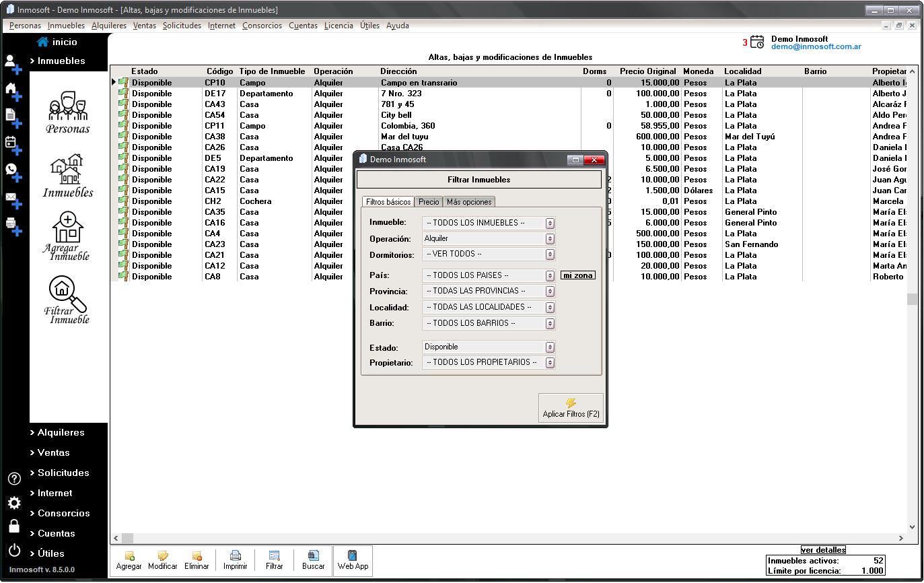This screenshot has width=924, height=583.
Task: Open the Consorcios menu in menu bar
Action: point(262,26)
